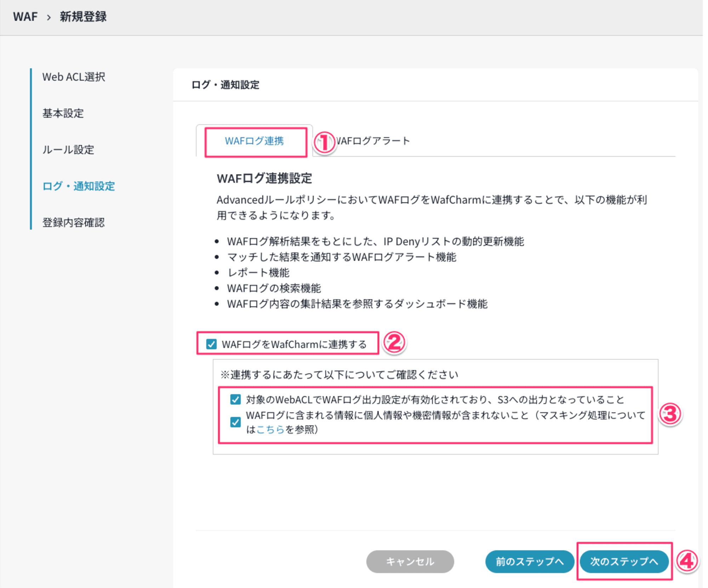Screen dimensions: 708x588
Task: Select the Web ACL選択 step
Action: 74,77
